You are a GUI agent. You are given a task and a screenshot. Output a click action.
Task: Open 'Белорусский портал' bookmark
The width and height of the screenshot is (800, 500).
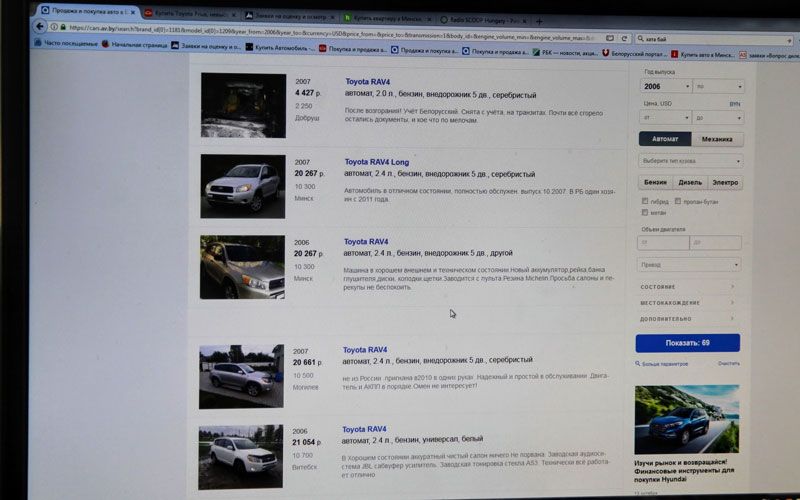coord(635,54)
